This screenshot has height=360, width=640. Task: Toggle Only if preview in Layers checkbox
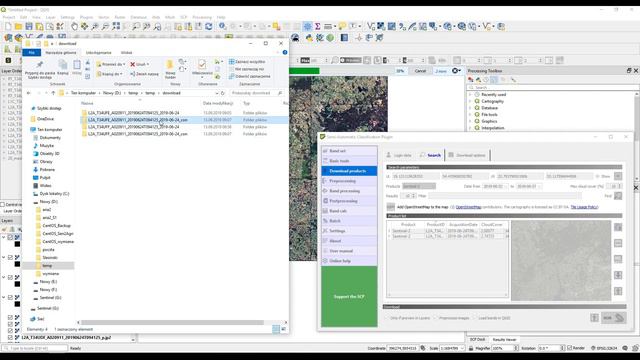coord(387,318)
